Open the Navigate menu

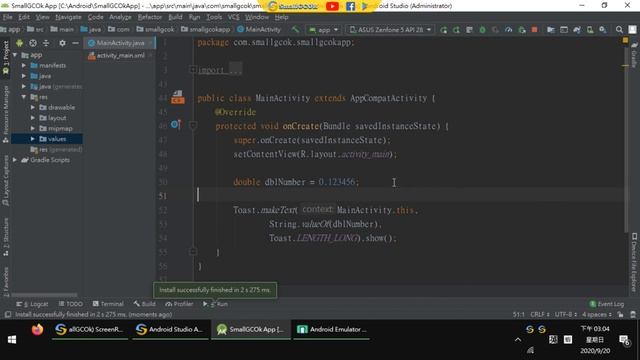[x=68, y=17]
